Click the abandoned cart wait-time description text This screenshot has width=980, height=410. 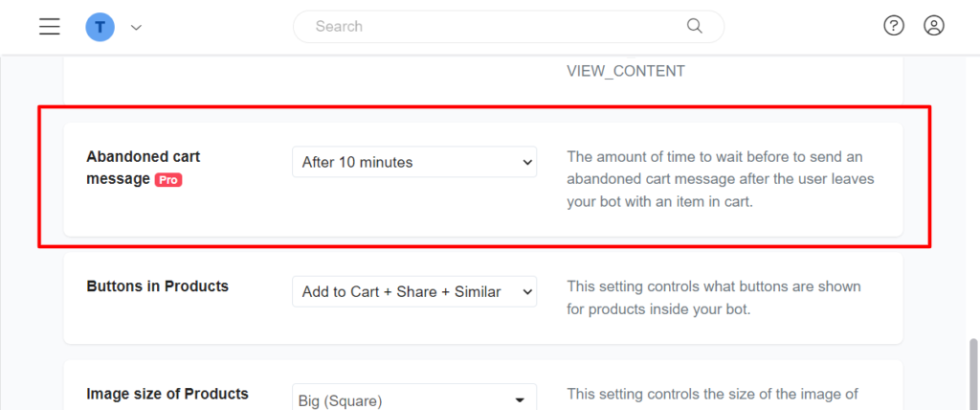[x=720, y=179]
